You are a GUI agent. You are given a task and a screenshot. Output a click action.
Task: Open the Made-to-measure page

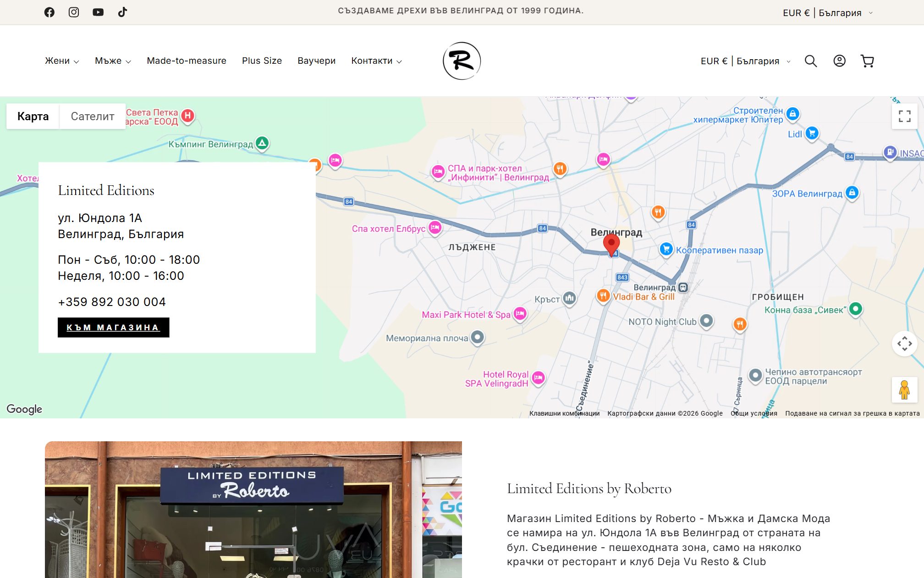pyautogui.click(x=187, y=61)
